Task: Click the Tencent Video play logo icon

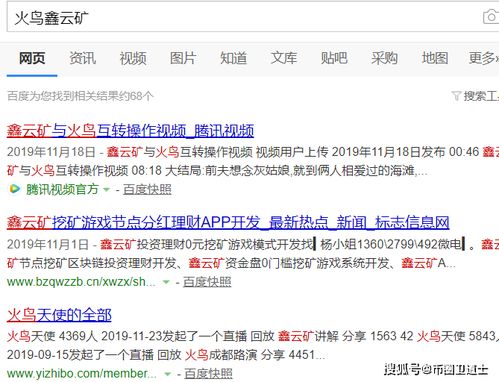Action: pos(14,189)
